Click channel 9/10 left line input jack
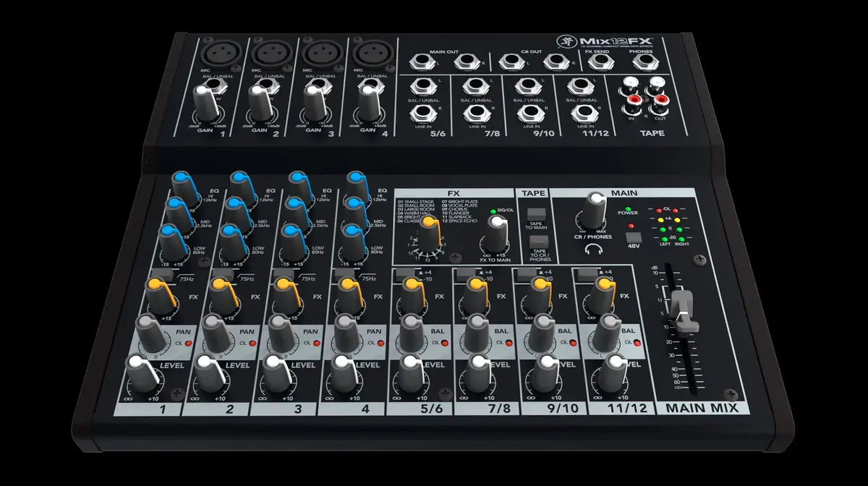The width and height of the screenshot is (868, 486). coord(529,88)
